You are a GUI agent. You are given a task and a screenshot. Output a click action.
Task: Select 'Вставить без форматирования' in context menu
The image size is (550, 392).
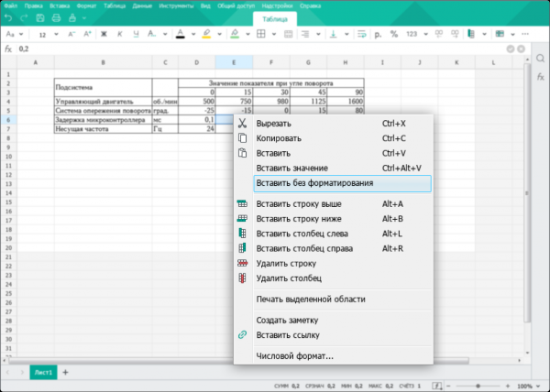[x=314, y=182]
